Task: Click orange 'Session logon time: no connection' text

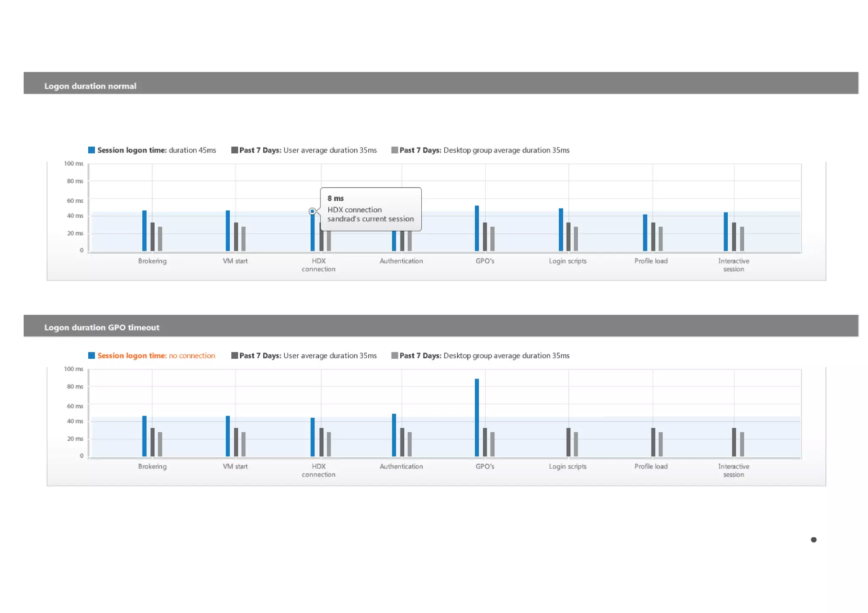Action: coord(156,355)
